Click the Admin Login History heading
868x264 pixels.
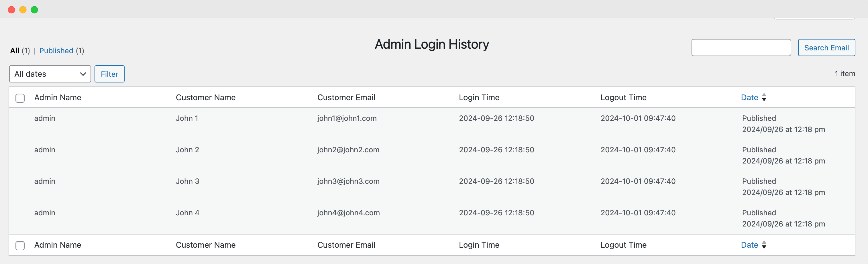tap(432, 44)
